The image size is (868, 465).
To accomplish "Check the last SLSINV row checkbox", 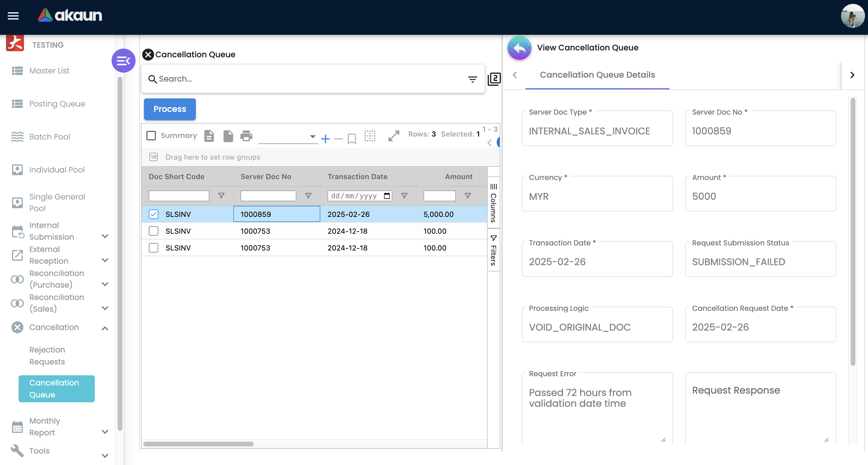I will [154, 248].
